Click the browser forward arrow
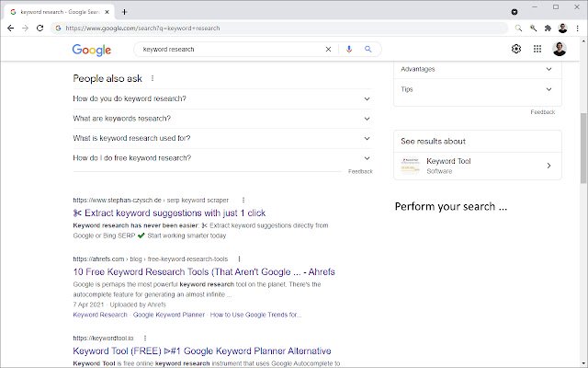The image size is (588, 368). pos(25,29)
